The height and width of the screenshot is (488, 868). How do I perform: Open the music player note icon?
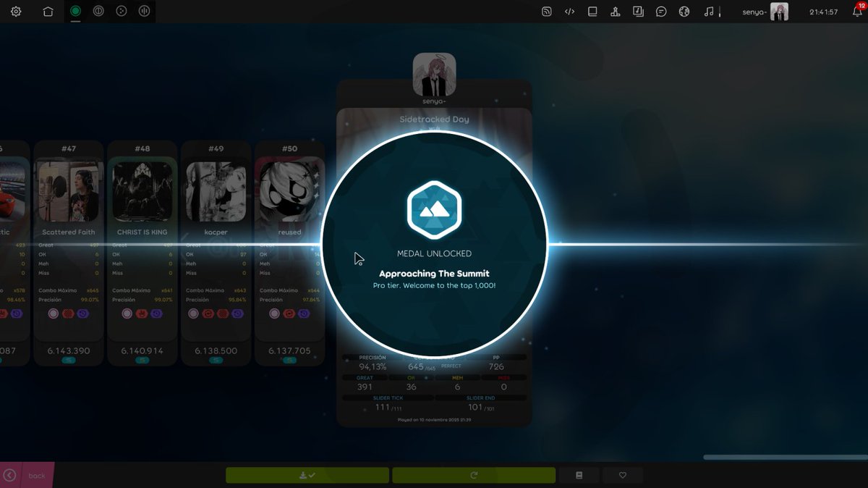(x=710, y=12)
